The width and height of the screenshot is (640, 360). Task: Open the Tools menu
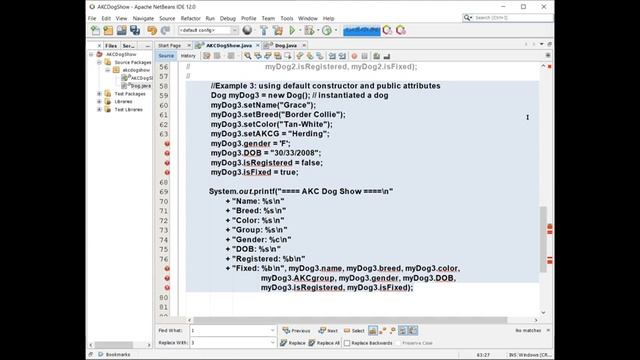pyautogui.click(x=287, y=18)
